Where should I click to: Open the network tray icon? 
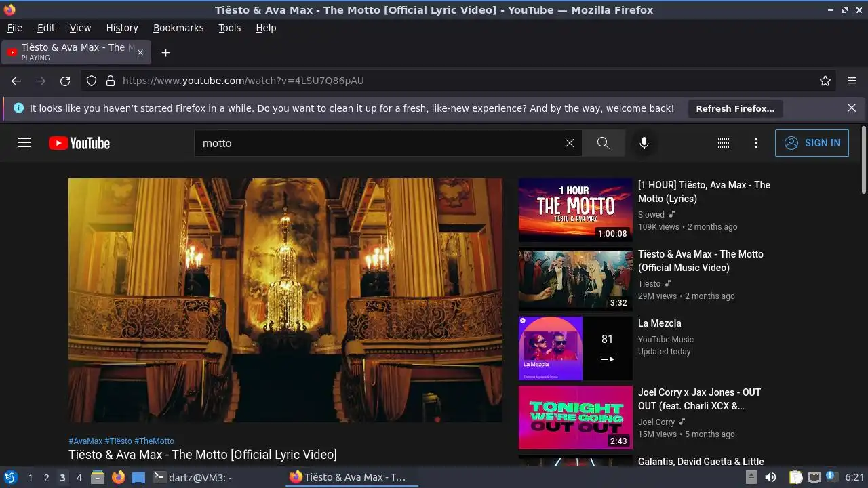(814, 477)
